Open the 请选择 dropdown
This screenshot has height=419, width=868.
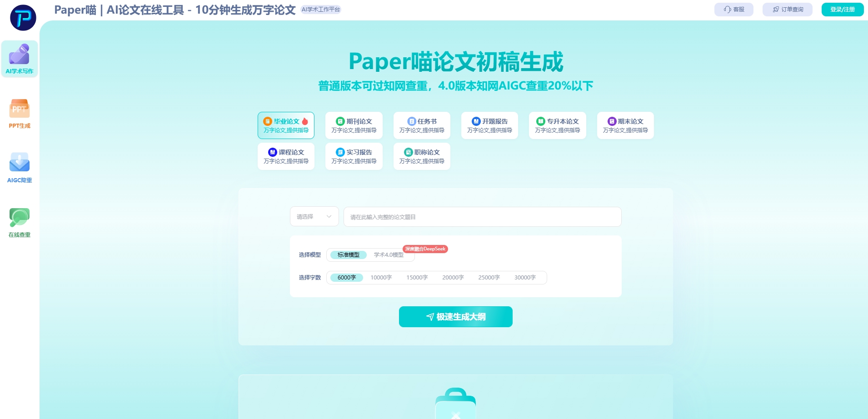pyautogui.click(x=314, y=217)
